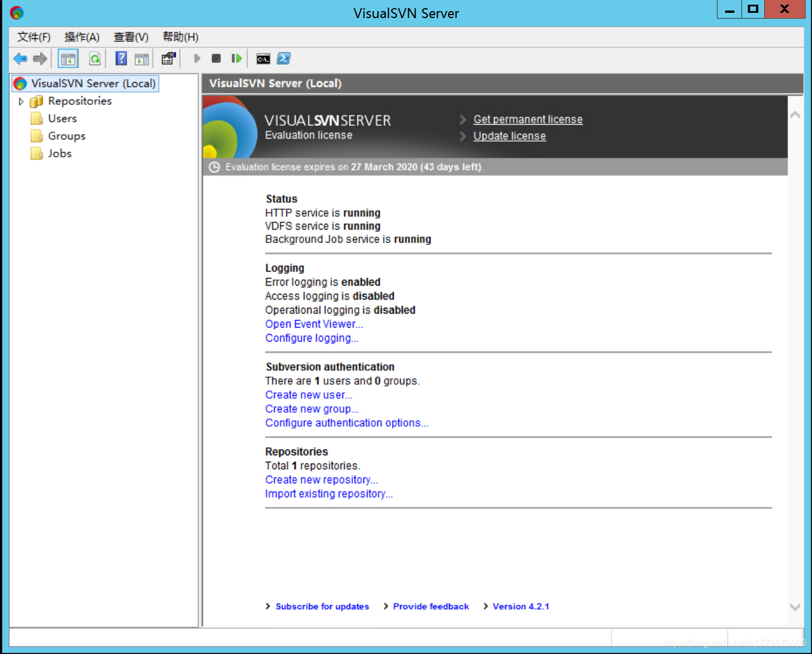Open the Properties toolbar icon

[x=169, y=58]
